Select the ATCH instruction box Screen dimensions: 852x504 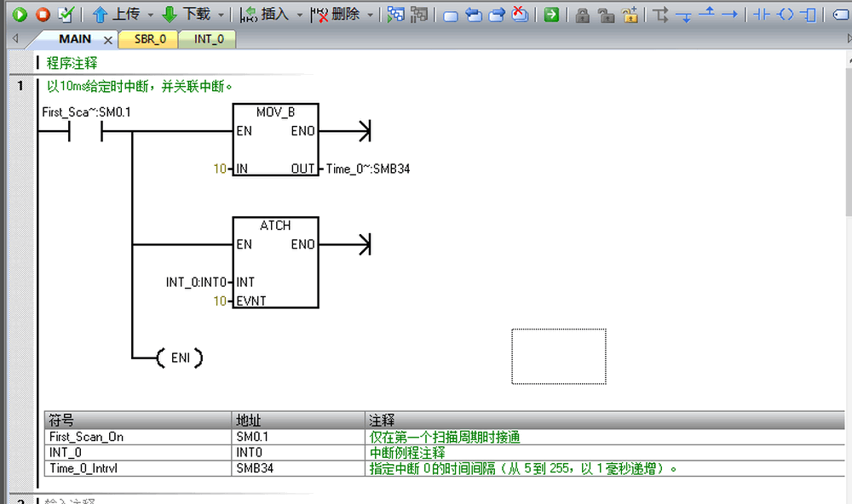(x=275, y=262)
